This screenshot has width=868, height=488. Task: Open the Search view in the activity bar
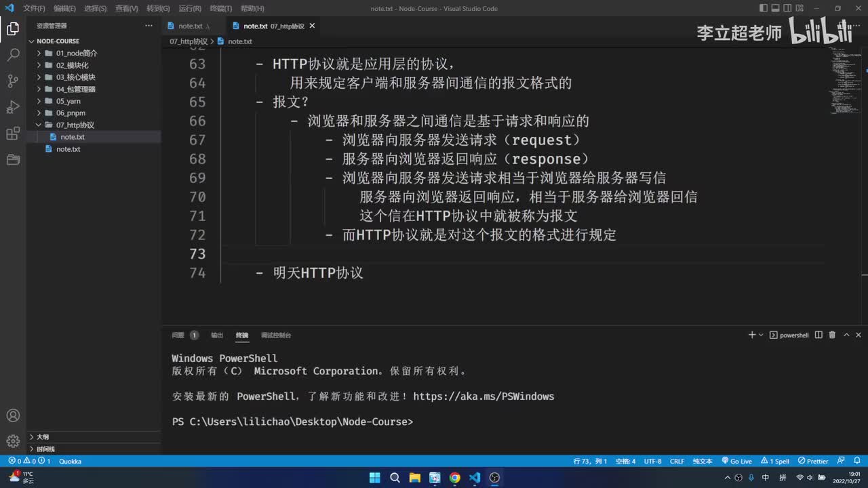[x=13, y=55]
